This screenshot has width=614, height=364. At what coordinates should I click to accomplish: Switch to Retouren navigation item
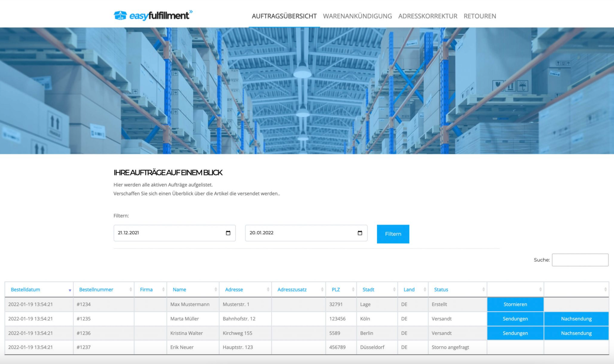(x=480, y=16)
